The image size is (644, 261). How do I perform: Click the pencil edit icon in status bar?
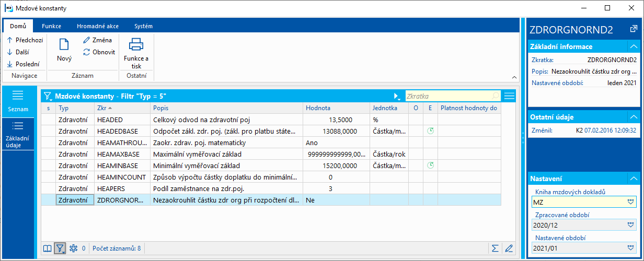pyautogui.click(x=509, y=248)
